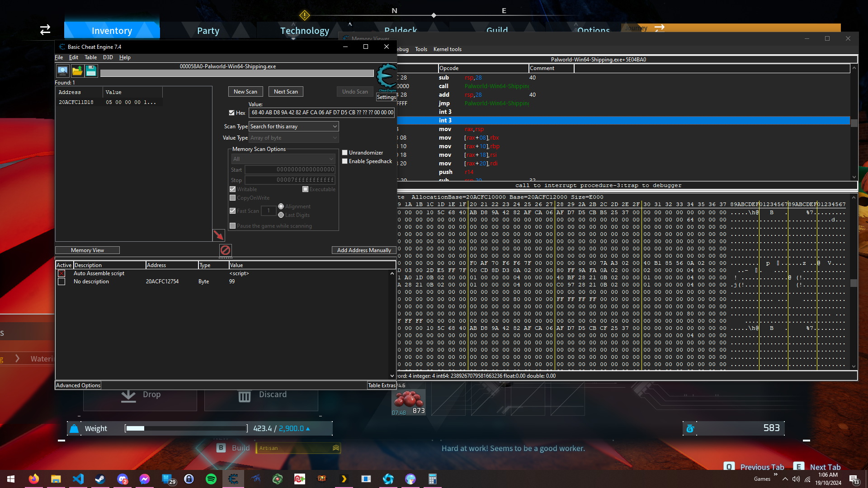Open the Help menu
Image resolution: width=868 pixels, height=488 pixels.
pos(125,57)
